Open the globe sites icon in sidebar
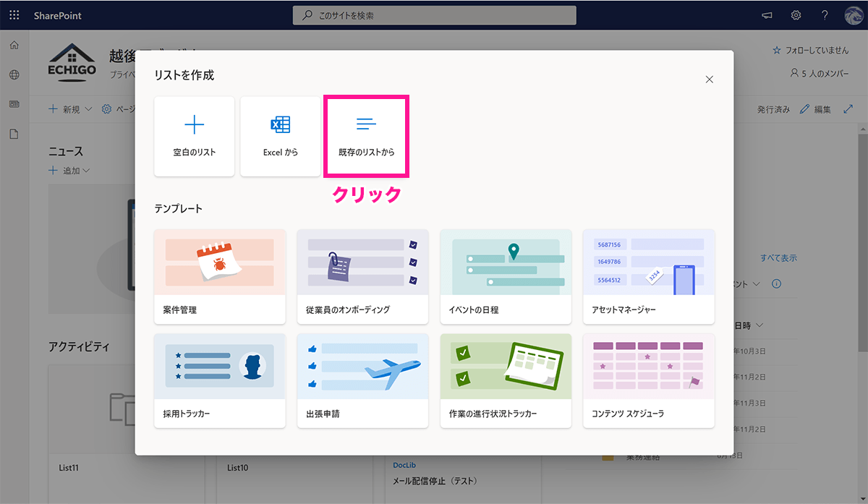 click(14, 74)
